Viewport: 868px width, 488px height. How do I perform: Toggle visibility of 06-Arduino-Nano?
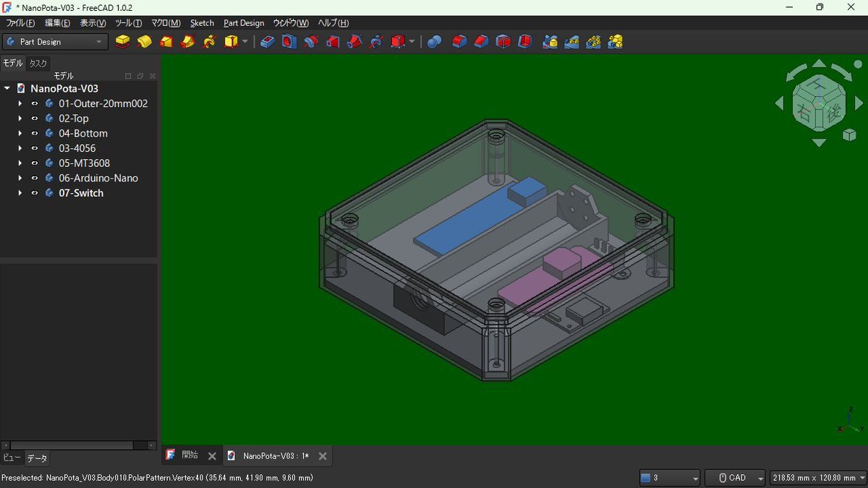pos(34,178)
